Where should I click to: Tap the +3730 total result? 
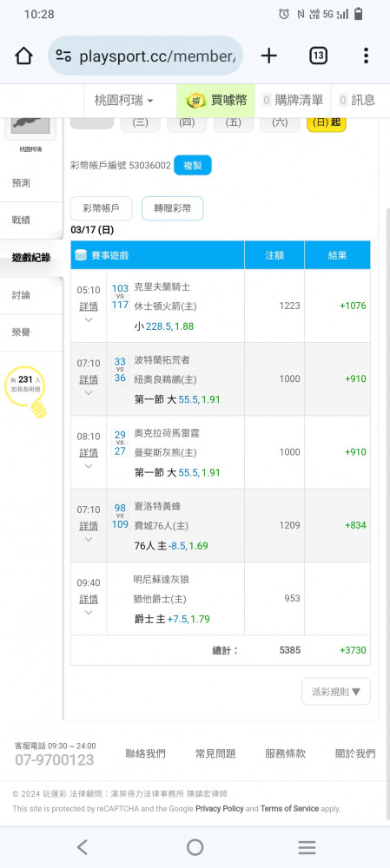(x=353, y=650)
